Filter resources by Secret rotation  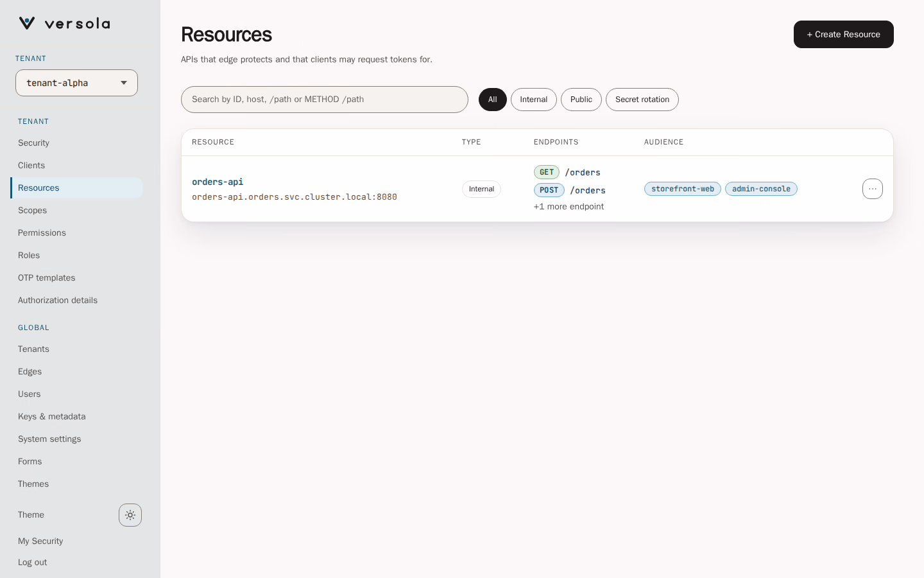[642, 100]
